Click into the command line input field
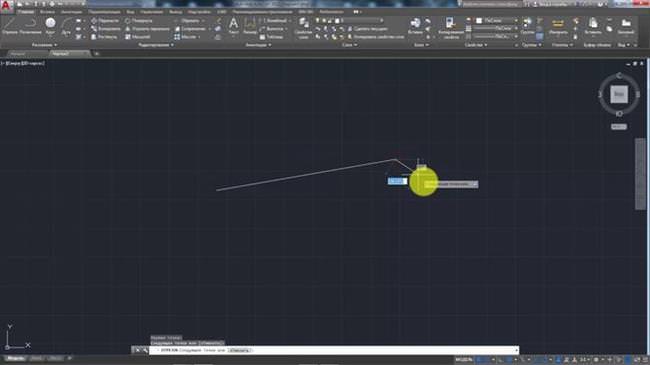The height and width of the screenshot is (365, 650). (x=333, y=350)
